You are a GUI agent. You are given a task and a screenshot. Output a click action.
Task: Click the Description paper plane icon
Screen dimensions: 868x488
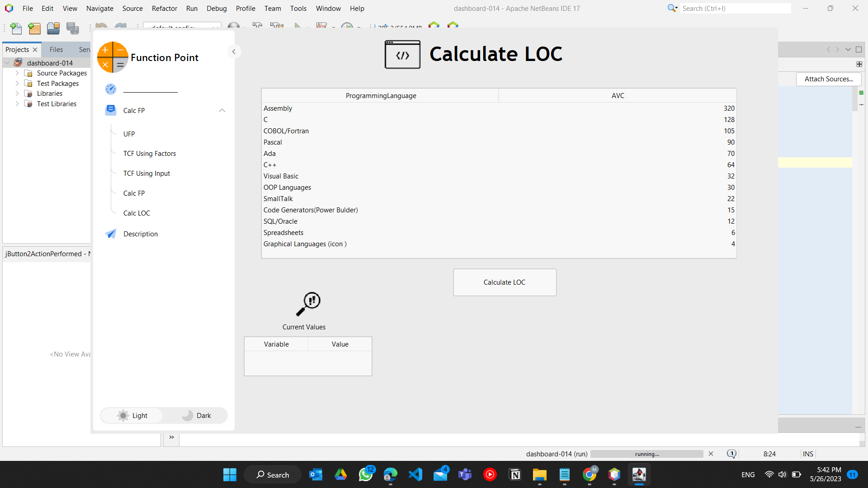(x=111, y=234)
